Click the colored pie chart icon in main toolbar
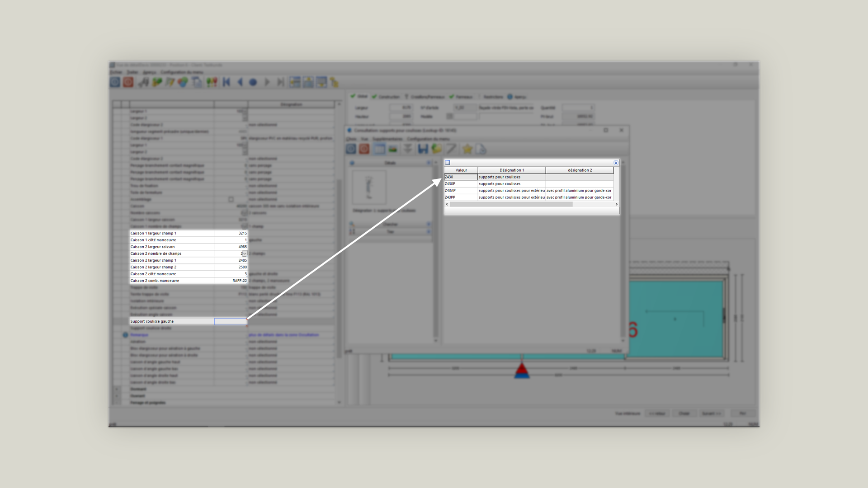 point(183,82)
